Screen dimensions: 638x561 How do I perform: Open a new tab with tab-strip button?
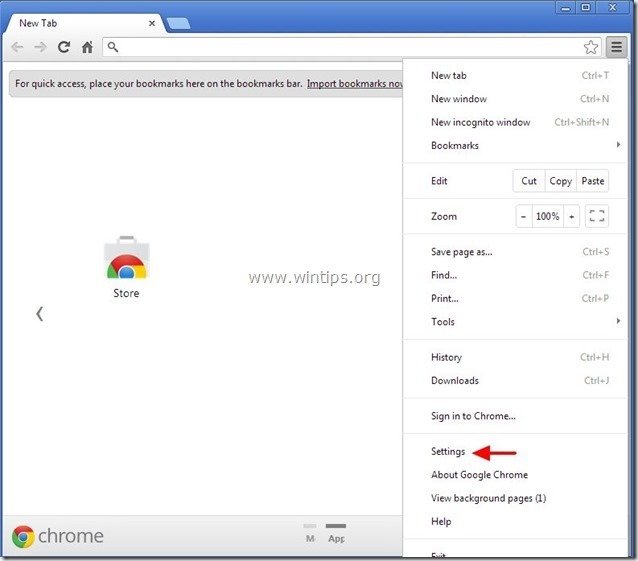coord(178,24)
